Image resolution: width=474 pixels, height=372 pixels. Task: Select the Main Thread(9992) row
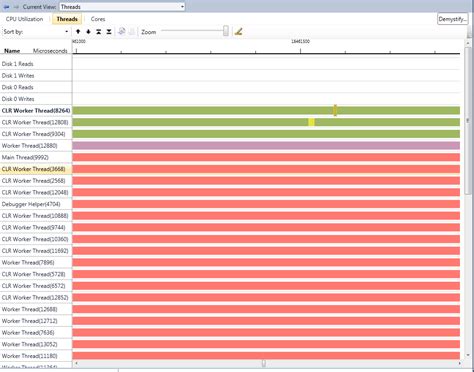(36, 157)
